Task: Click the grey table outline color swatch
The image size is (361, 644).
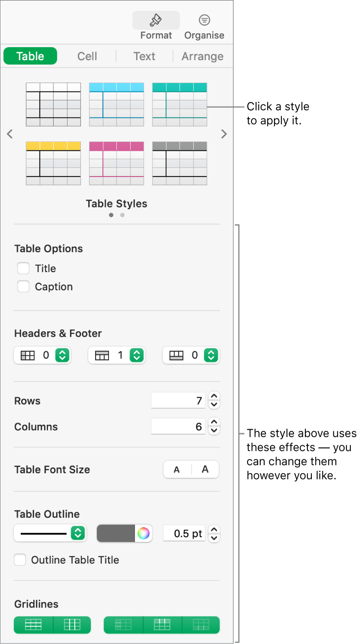Action: click(x=116, y=533)
